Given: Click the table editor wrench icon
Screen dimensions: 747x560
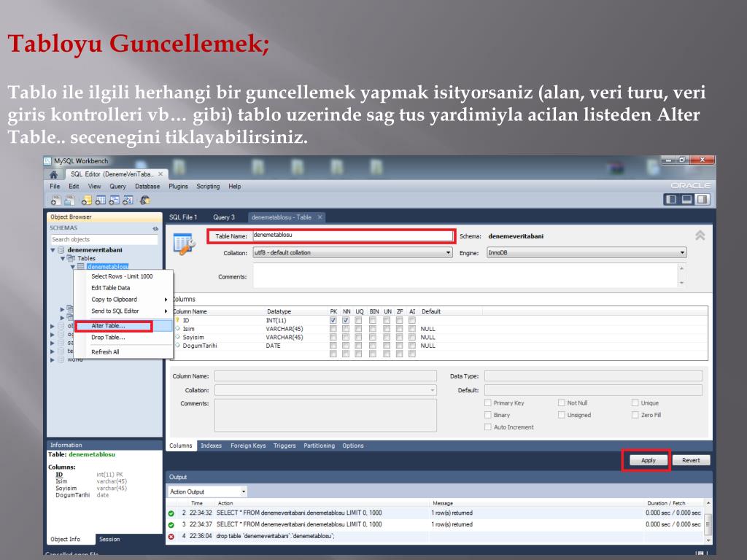Looking at the screenshot, I should pos(184,244).
